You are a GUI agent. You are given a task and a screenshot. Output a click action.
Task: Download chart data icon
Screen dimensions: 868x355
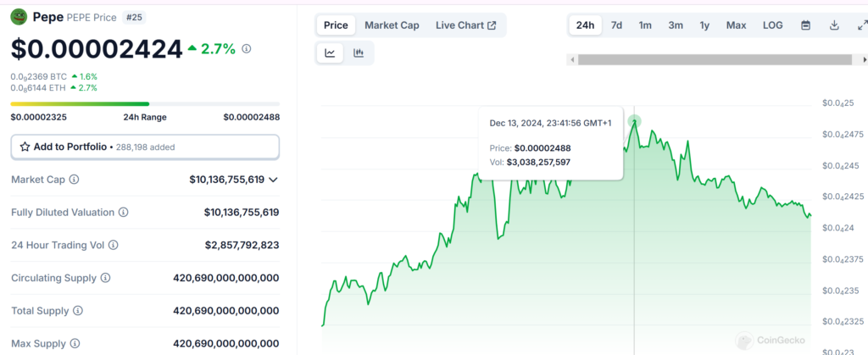[834, 25]
